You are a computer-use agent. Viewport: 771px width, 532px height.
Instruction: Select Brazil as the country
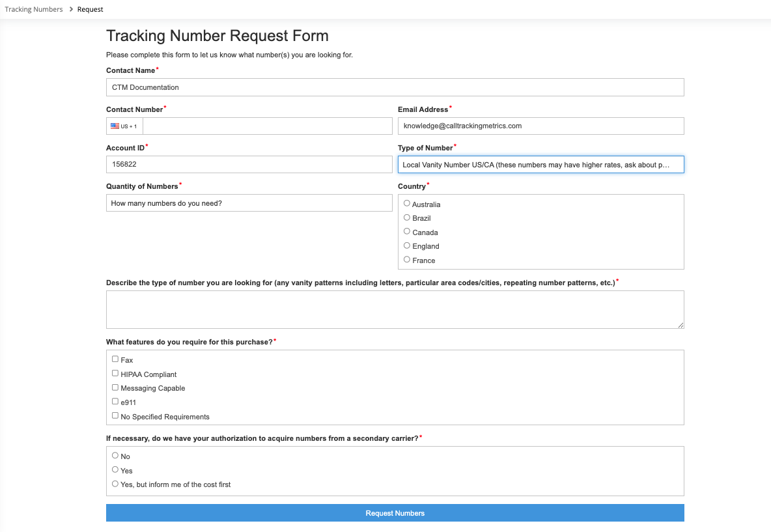[407, 217]
